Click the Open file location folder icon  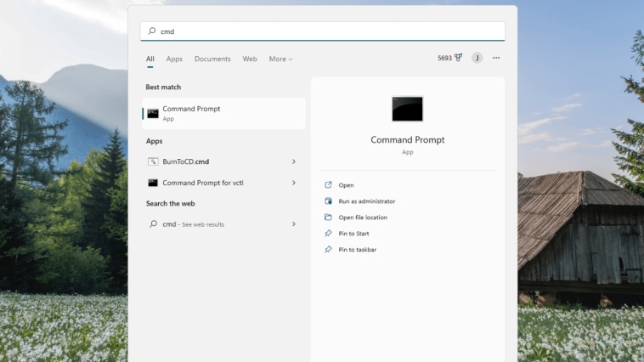[x=328, y=217]
